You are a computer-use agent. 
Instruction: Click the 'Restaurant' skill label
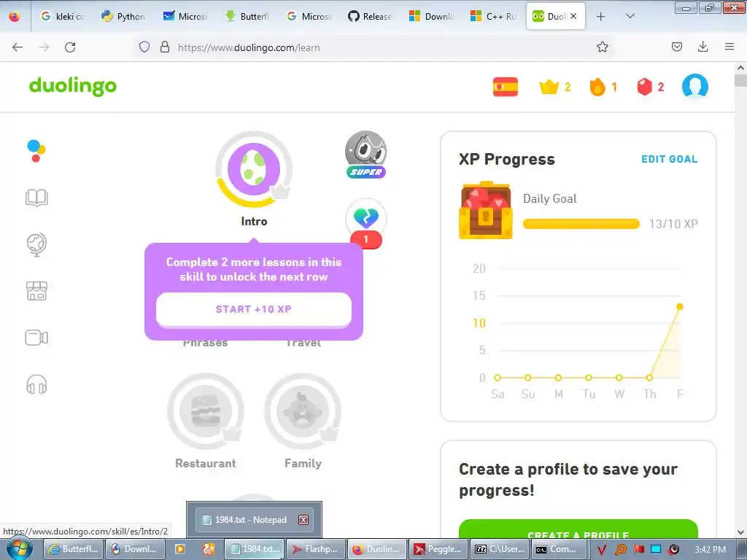[205, 463]
